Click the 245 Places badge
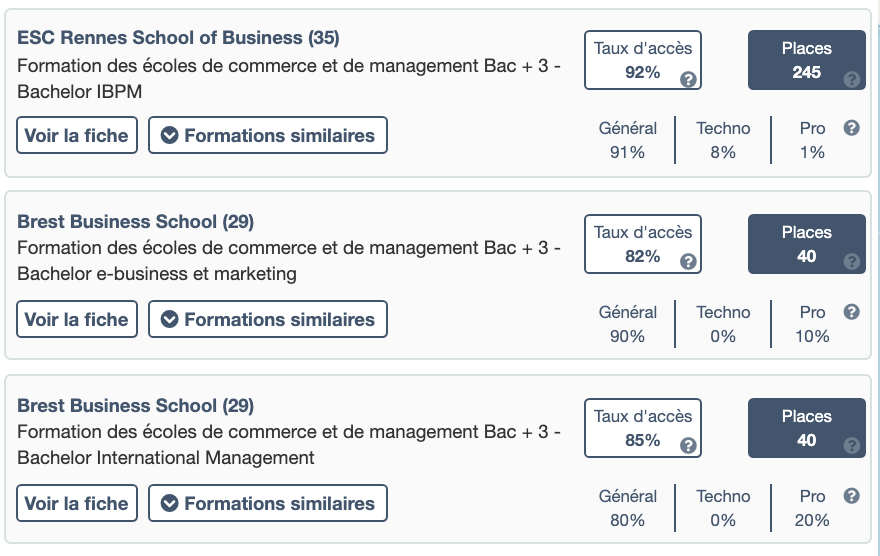Image resolution: width=880 pixels, height=556 pixels. pyautogui.click(x=806, y=61)
